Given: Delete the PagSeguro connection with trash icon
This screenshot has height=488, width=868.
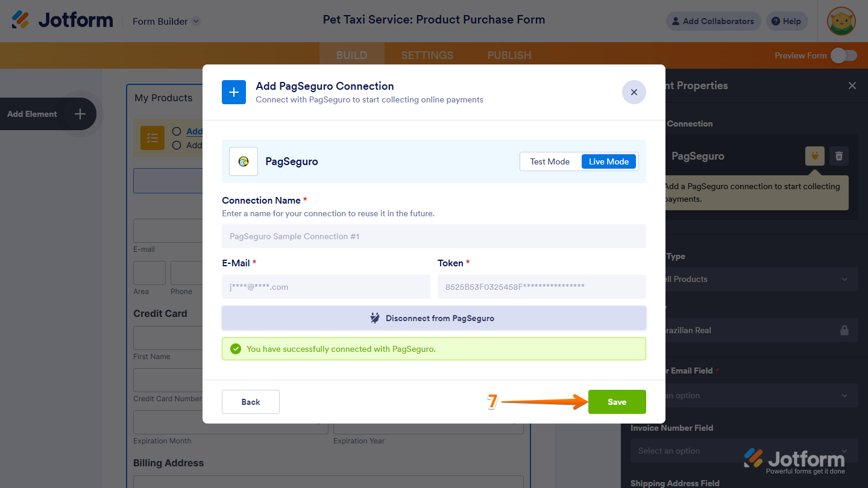Looking at the screenshot, I should [838, 156].
